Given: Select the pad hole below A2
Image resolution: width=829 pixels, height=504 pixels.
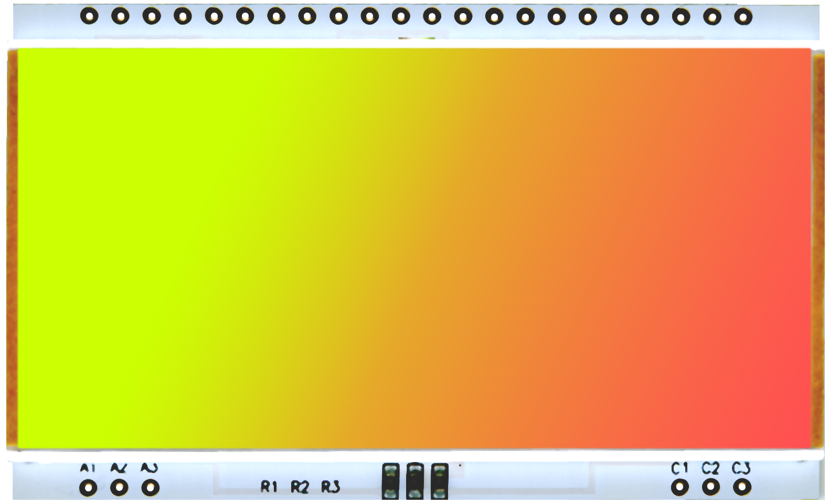Looking at the screenshot, I should point(119,488).
